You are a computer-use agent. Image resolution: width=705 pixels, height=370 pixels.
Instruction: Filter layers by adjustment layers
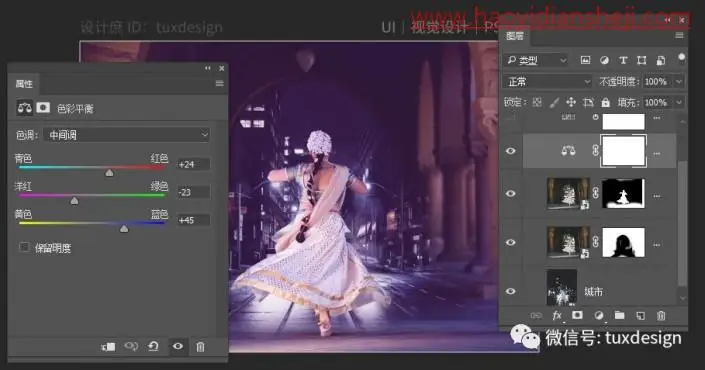(x=604, y=60)
